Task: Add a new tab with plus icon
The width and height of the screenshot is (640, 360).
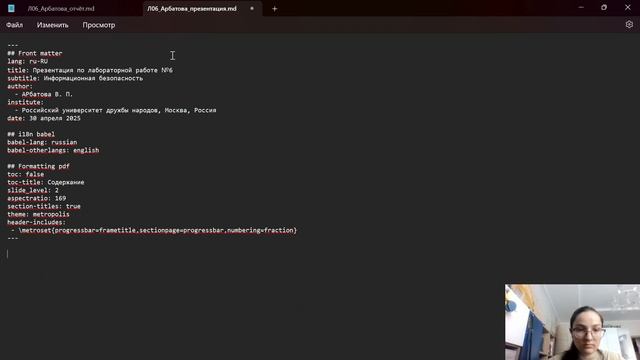Action: point(274,9)
